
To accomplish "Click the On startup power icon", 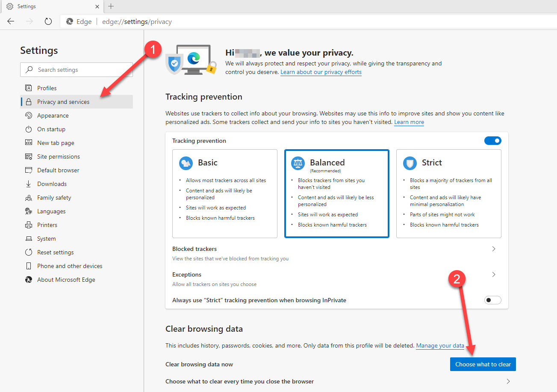I will [x=29, y=129].
